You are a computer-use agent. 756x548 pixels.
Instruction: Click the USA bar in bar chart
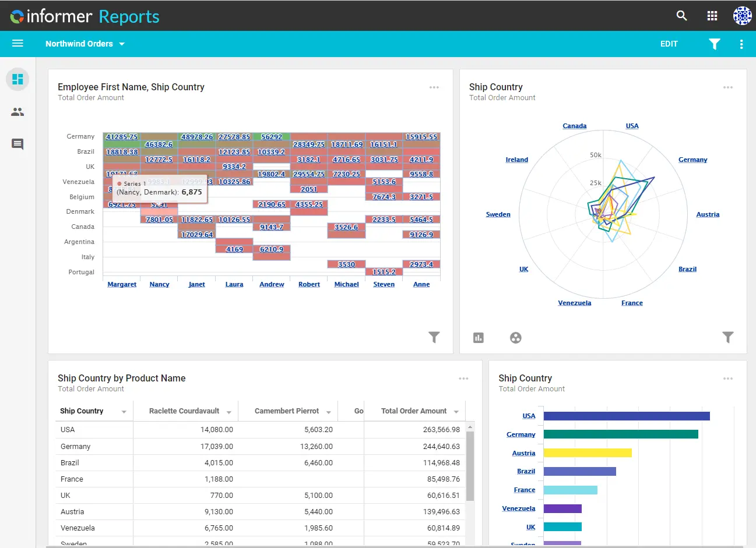tap(626, 416)
